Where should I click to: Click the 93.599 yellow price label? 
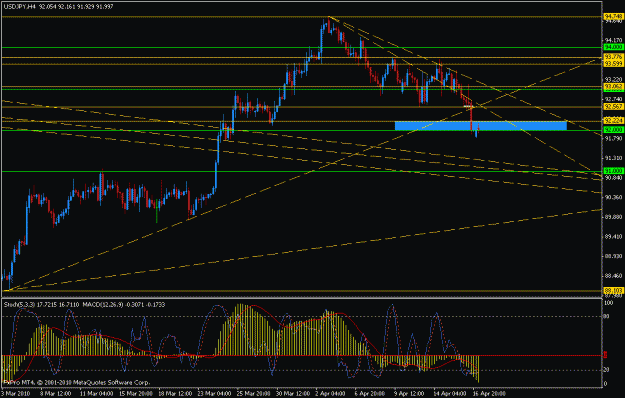point(613,64)
